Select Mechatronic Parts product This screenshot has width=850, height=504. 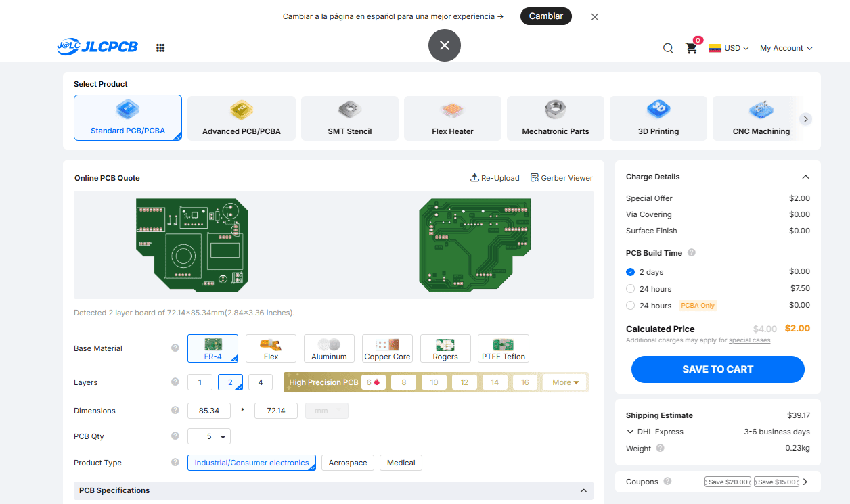pyautogui.click(x=556, y=118)
